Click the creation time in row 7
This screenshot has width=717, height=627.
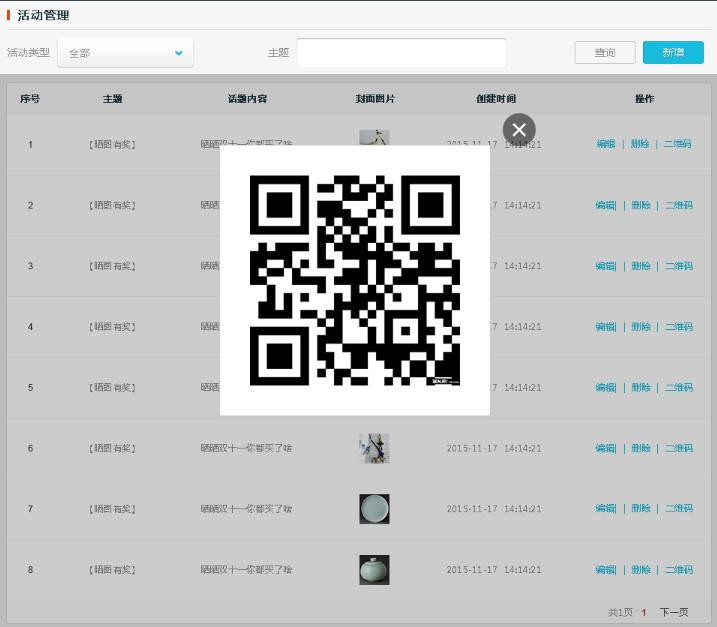tap(494, 509)
